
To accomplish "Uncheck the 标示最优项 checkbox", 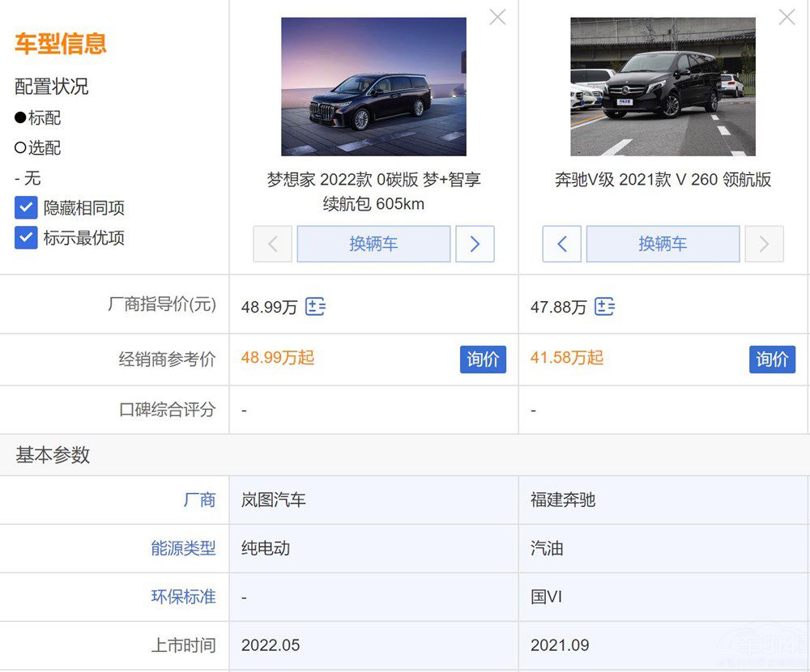I will click(x=26, y=238).
